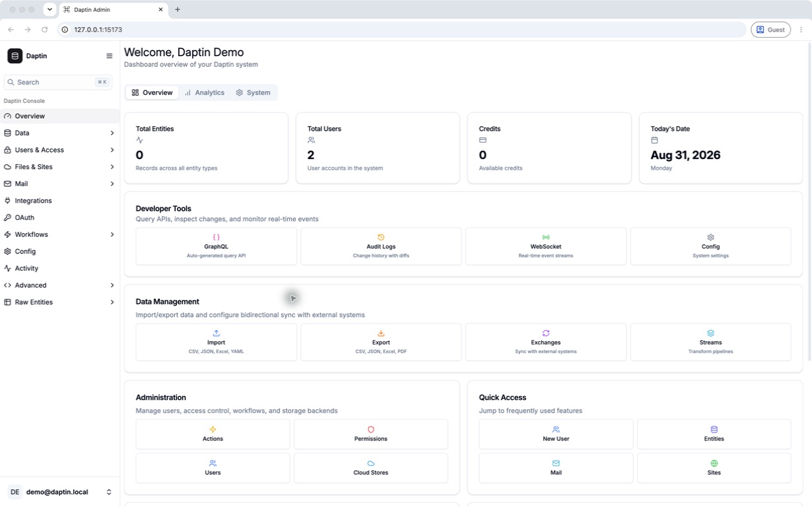Expand the Raw Entities chevron

coord(112,302)
